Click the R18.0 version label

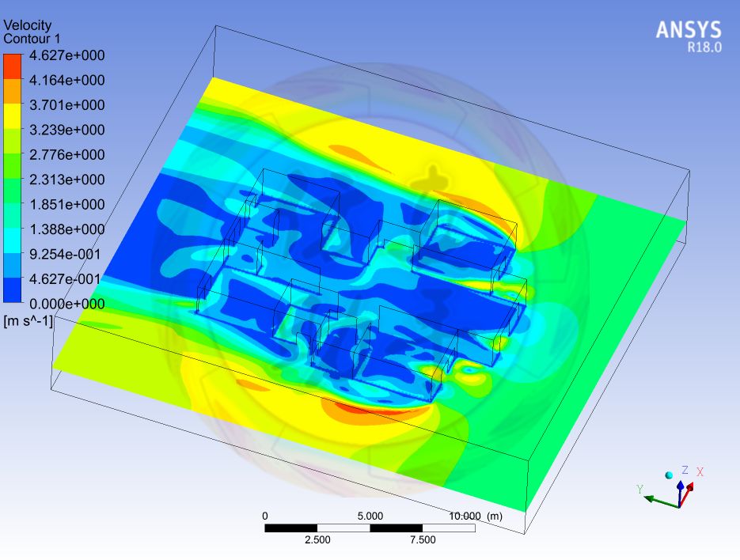click(x=704, y=47)
